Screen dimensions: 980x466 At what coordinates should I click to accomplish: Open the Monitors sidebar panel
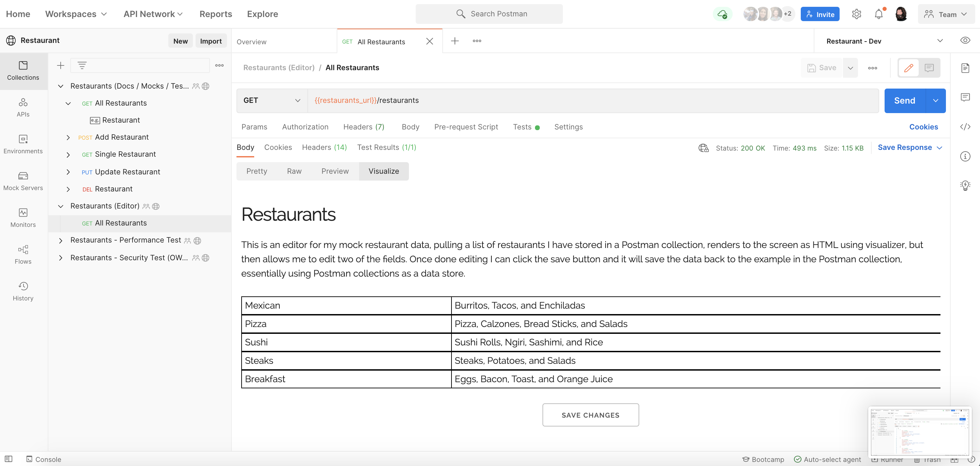23,218
